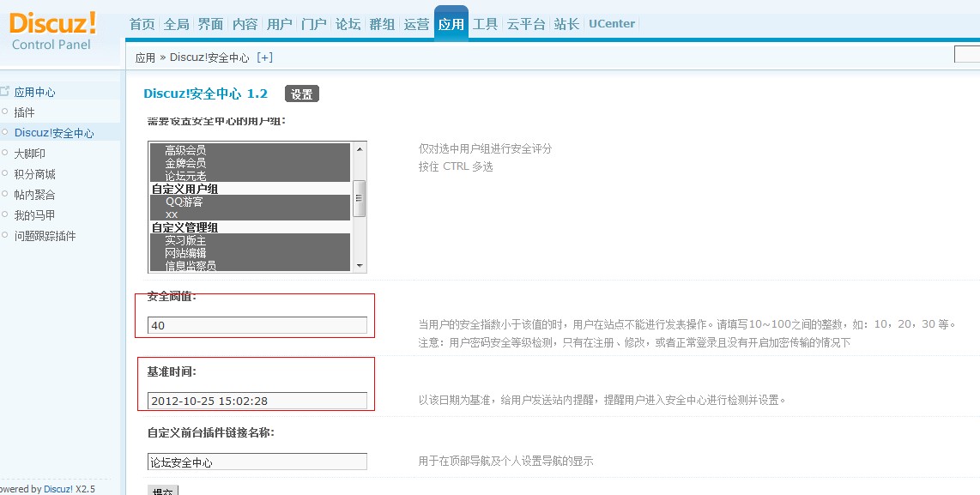Focus the 自定义前台插件链接名称 input field

click(x=257, y=462)
